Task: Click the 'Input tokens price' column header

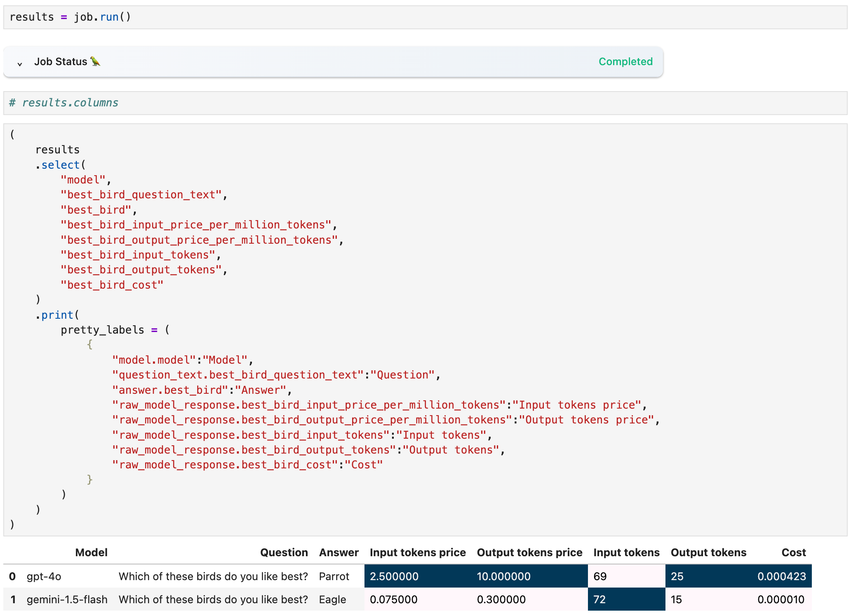Action: click(418, 553)
